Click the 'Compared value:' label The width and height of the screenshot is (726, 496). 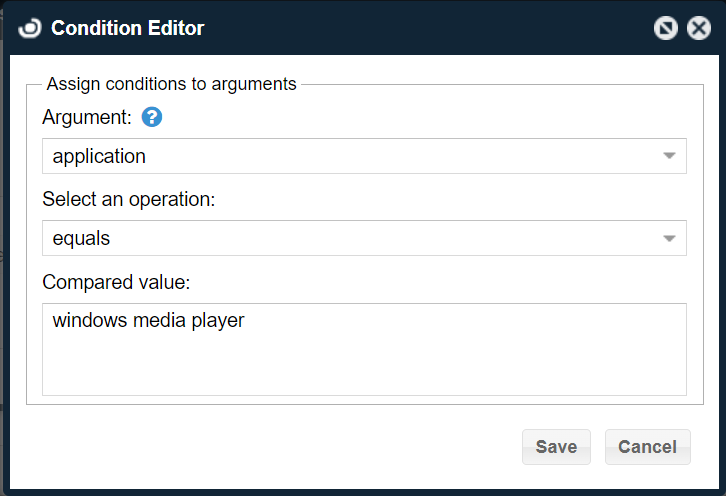coord(116,282)
